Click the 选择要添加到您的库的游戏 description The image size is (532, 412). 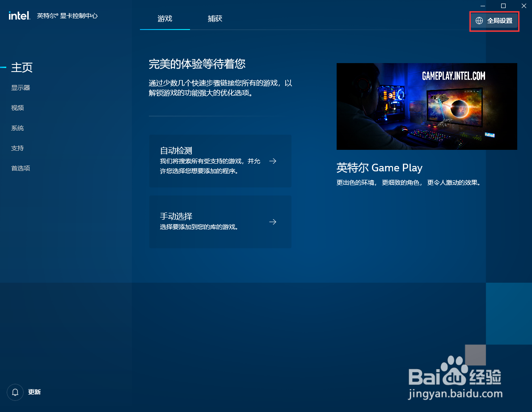tap(199, 227)
